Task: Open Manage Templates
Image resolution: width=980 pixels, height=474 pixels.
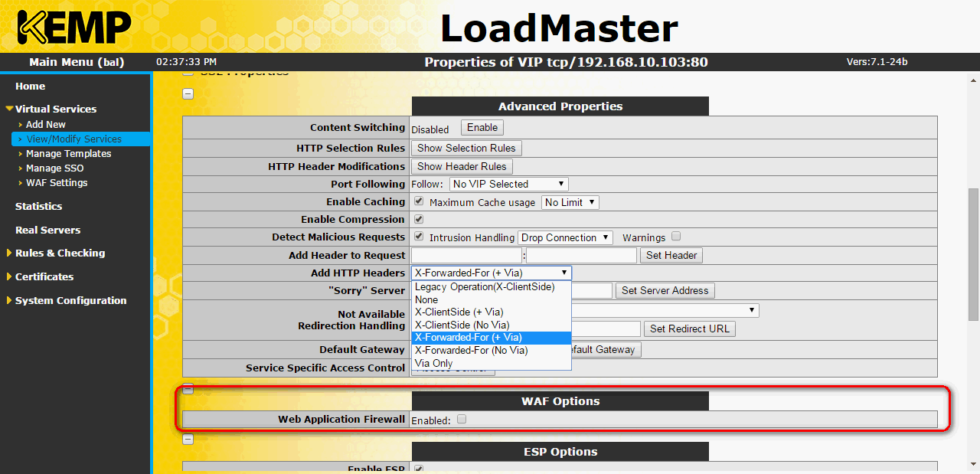Action: point(69,154)
